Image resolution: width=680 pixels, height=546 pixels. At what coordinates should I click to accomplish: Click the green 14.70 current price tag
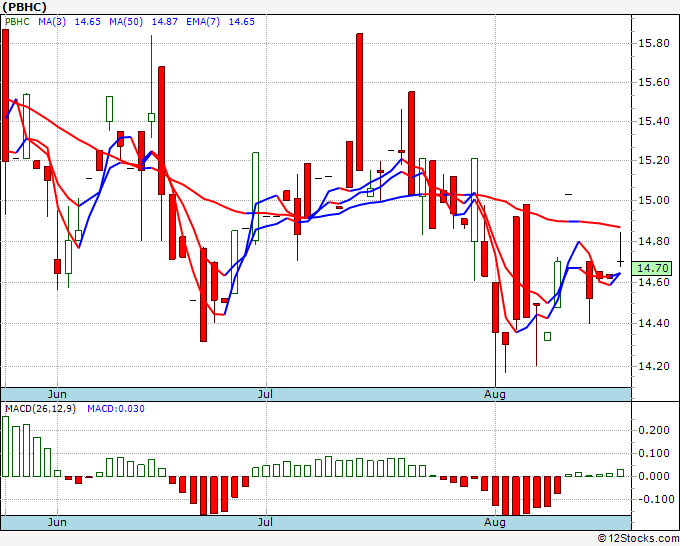(x=652, y=268)
